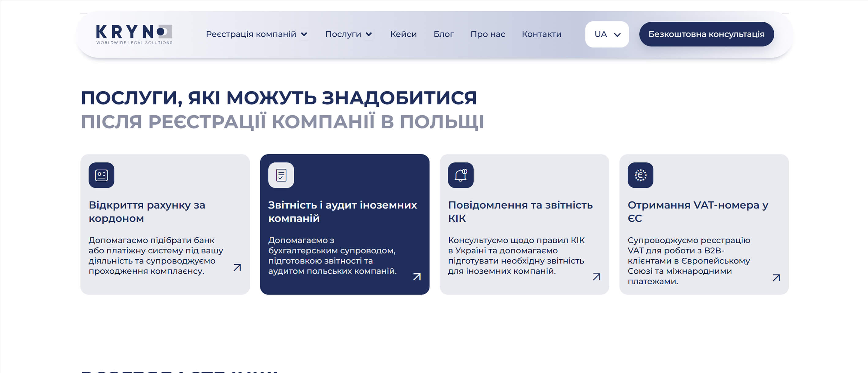Open the Звітність і аудит іноземних компаній title
This screenshot has width=868, height=373.
pyautogui.click(x=343, y=211)
